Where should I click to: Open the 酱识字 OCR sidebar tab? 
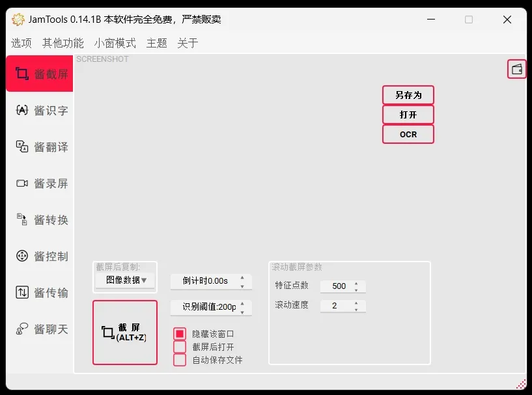pyautogui.click(x=39, y=110)
